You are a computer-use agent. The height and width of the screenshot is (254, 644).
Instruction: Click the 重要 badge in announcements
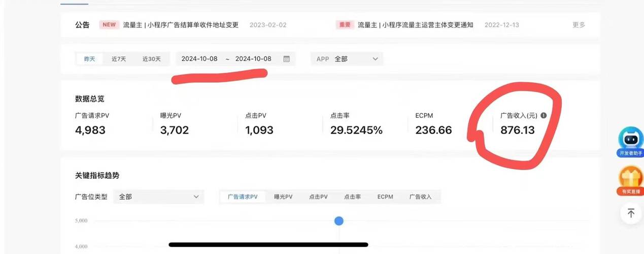[345, 24]
